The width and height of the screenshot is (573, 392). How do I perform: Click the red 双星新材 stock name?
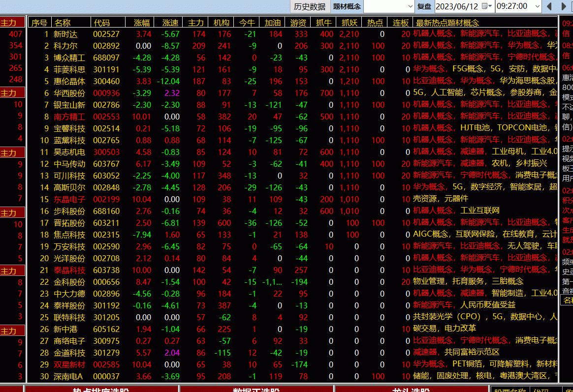(69, 364)
